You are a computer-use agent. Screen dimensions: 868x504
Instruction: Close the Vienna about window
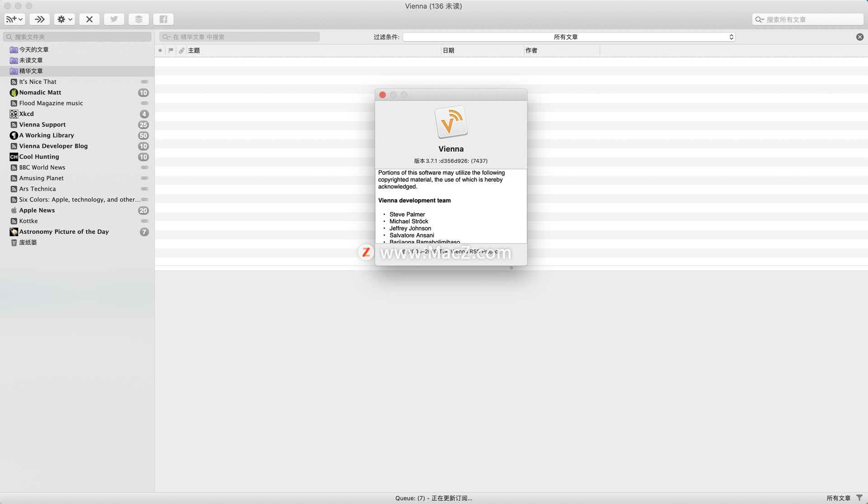[x=382, y=95]
